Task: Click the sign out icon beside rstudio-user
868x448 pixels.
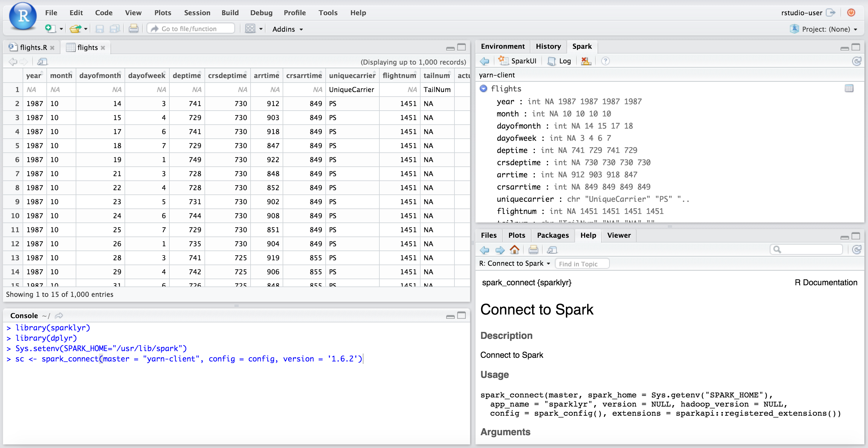Action: (831, 13)
